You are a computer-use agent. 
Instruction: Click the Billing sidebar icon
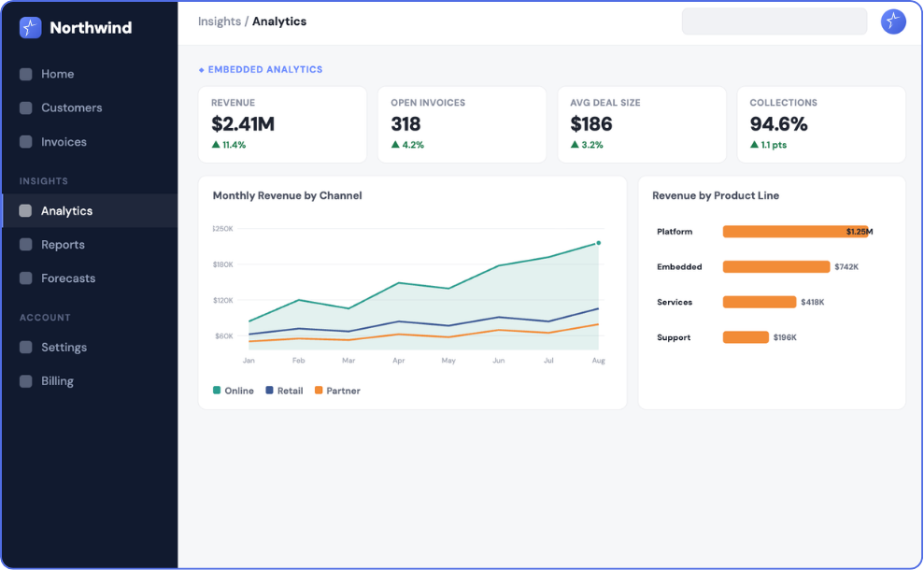26,381
